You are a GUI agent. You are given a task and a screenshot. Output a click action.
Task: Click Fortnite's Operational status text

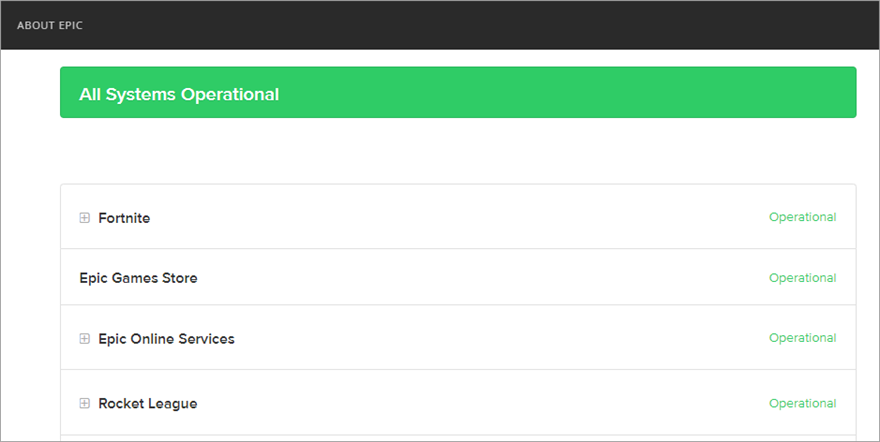click(x=802, y=217)
